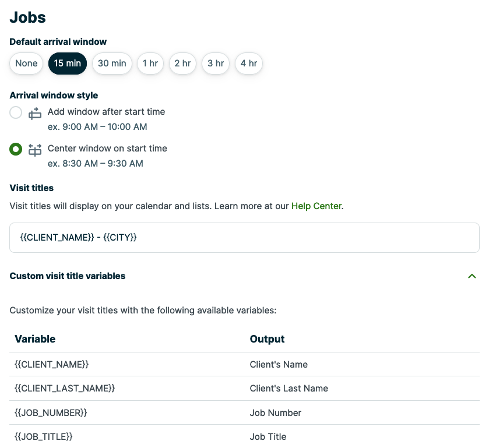Expand the Custom visit title variables header
Viewport: 489px width, 448px height.
click(67, 276)
